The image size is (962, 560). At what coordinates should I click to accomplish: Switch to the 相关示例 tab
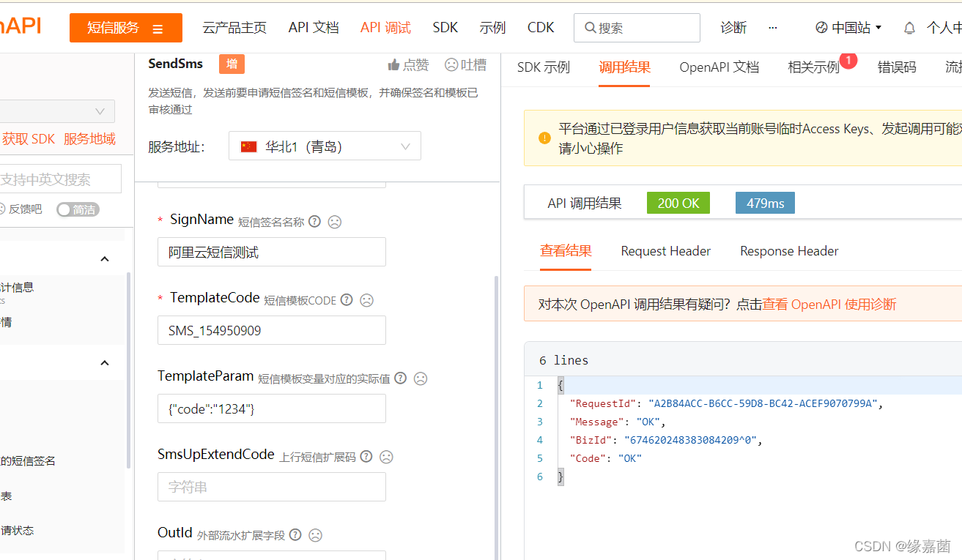click(x=814, y=67)
